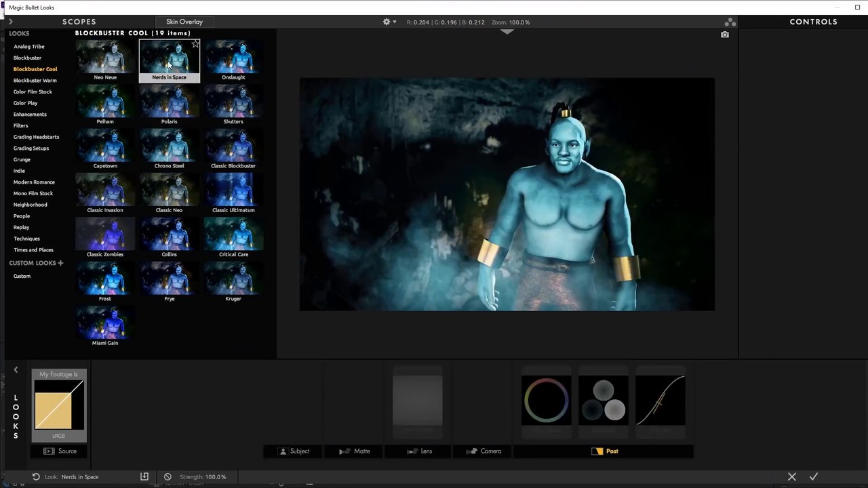Open the Times and Places category
868x488 pixels.
[x=33, y=250]
